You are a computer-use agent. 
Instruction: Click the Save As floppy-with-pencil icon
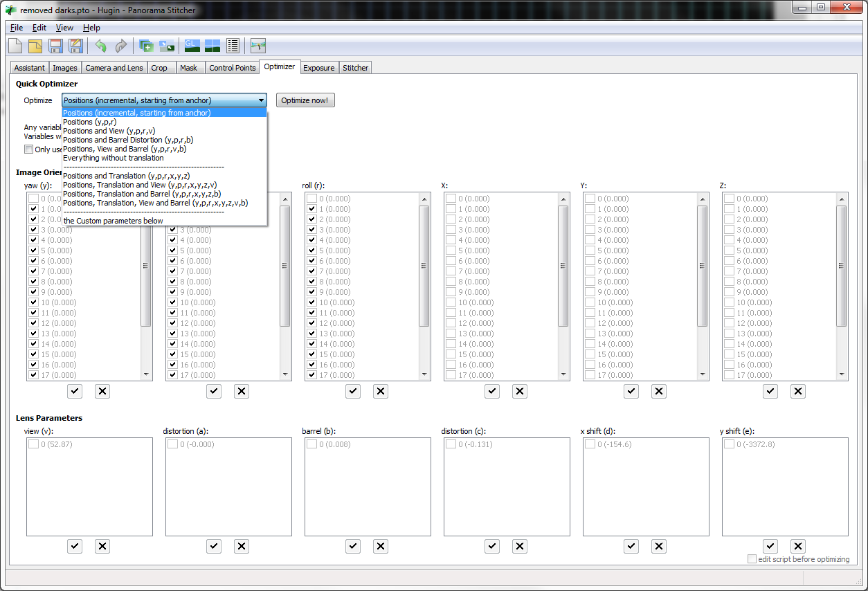75,46
